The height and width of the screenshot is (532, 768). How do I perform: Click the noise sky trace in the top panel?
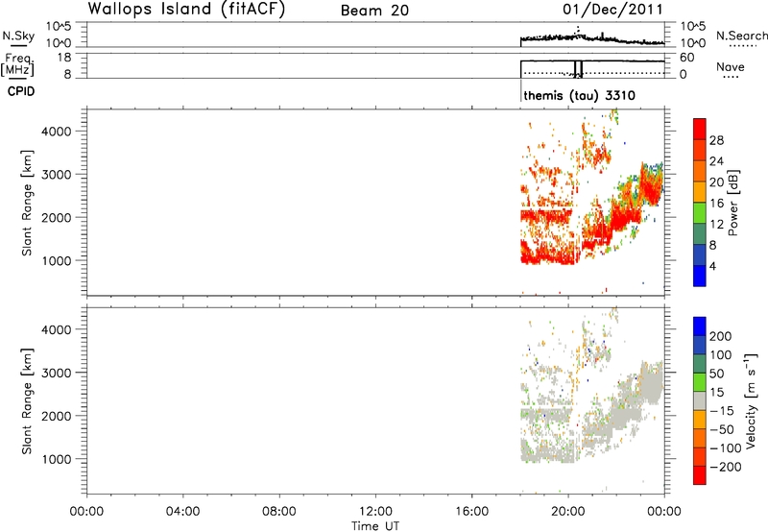[591, 37]
